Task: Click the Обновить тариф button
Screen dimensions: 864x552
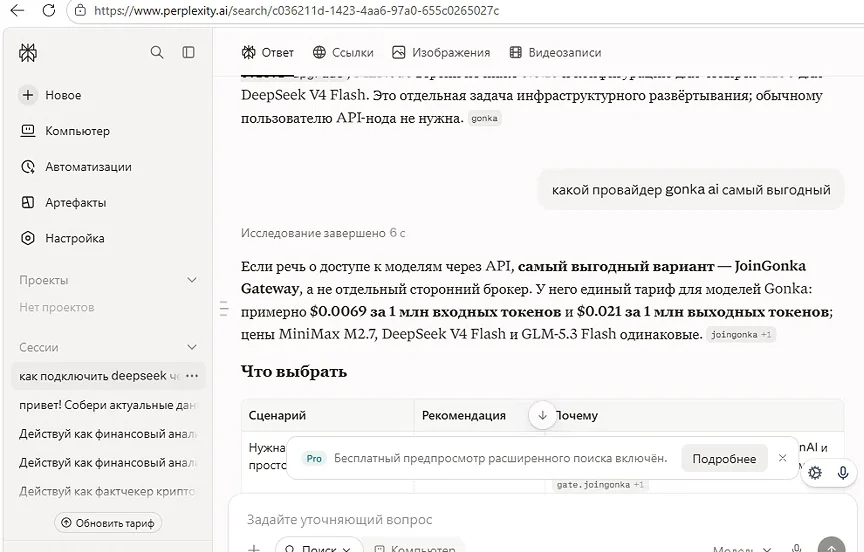Action: [x=108, y=523]
